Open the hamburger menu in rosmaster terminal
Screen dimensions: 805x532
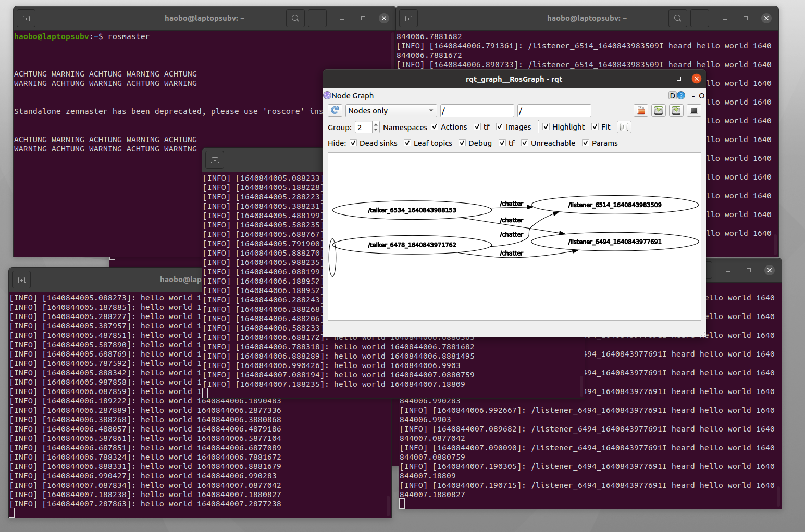[x=317, y=18]
